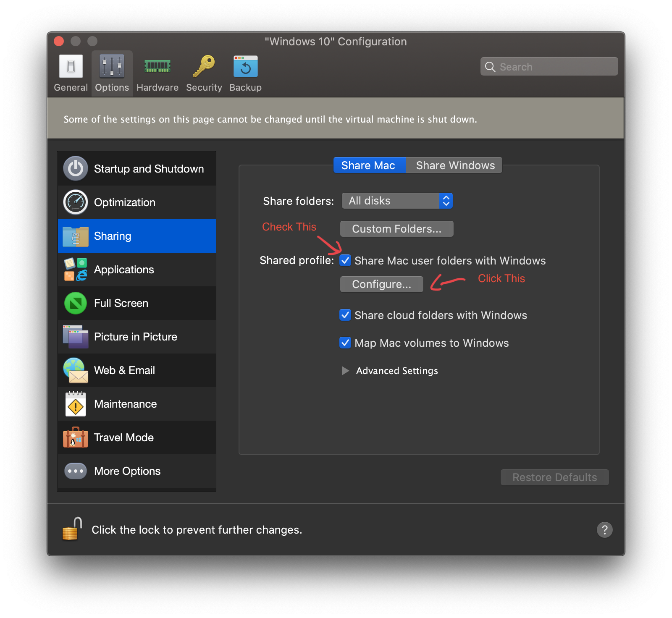Click the Configure... button
Image resolution: width=672 pixels, height=618 pixels.
point(381,284)
